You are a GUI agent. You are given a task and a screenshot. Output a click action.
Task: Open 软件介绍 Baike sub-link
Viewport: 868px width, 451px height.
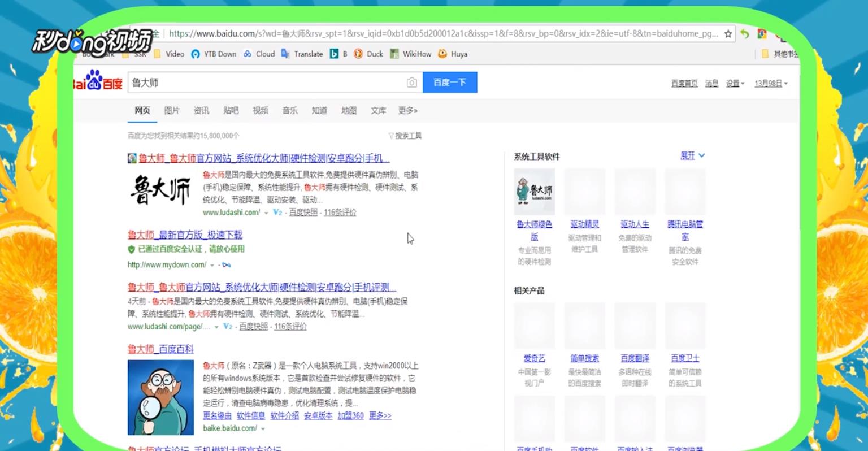284,415
